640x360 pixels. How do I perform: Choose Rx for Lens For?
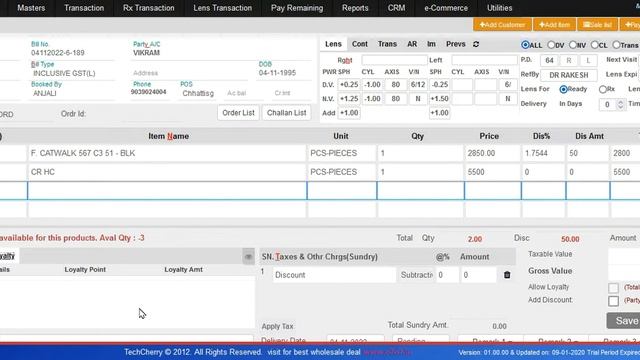click(x=602, y=89)
